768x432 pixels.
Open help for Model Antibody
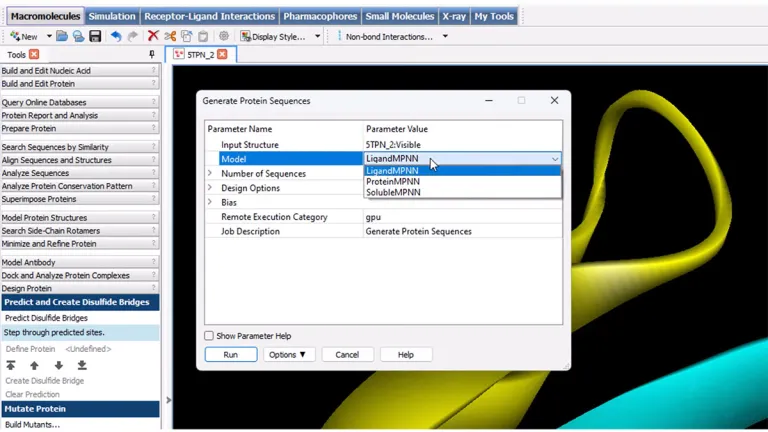(154, 262)
